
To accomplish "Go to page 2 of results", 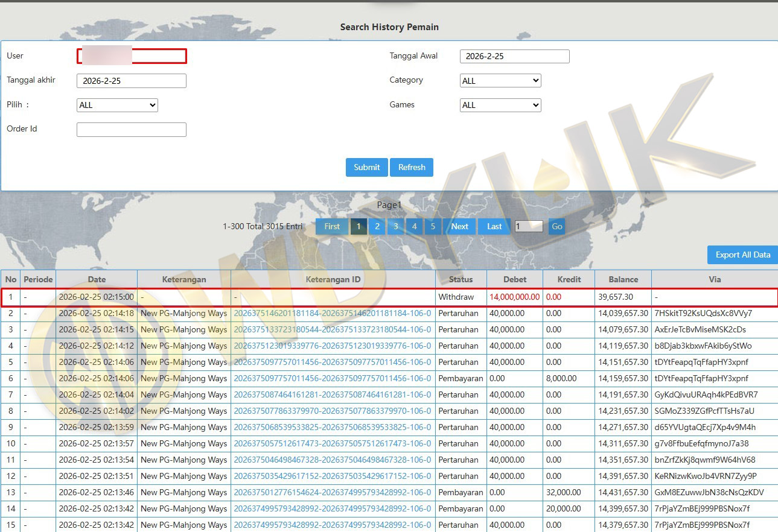I will click(x=377, y=226).
